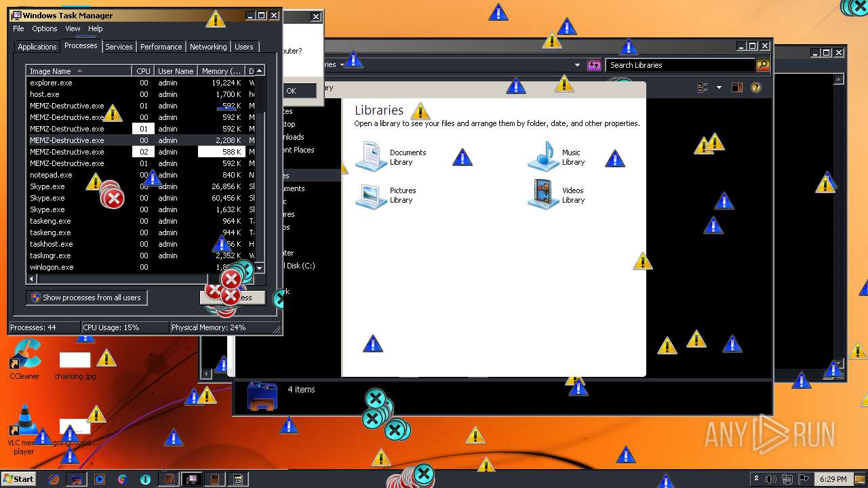This screenshot has width=868, height=488.
Task: Open the Documents Library icon
Action: point(370,157)
